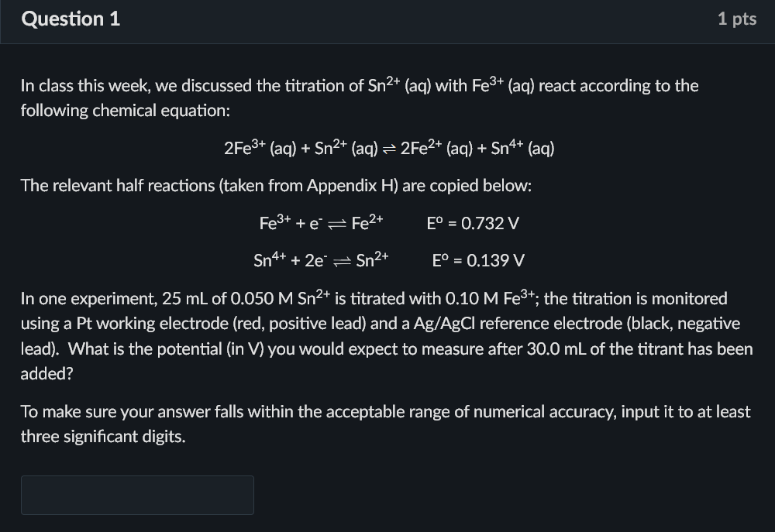775x532 pixels.
Task: Click the balanced 2Fe3+ + Sn2+ overall equation
Action: [x=389, y=147]
